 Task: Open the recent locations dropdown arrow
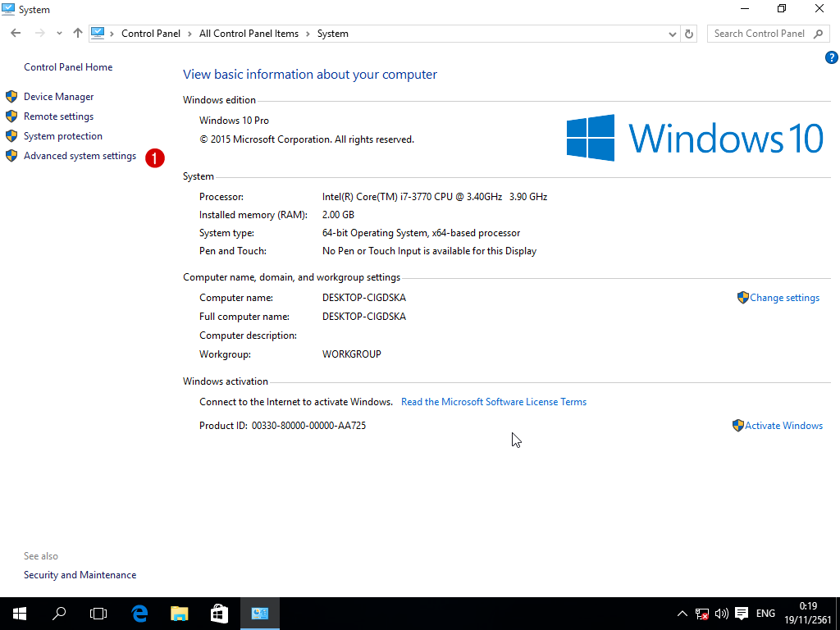(59, 33)
